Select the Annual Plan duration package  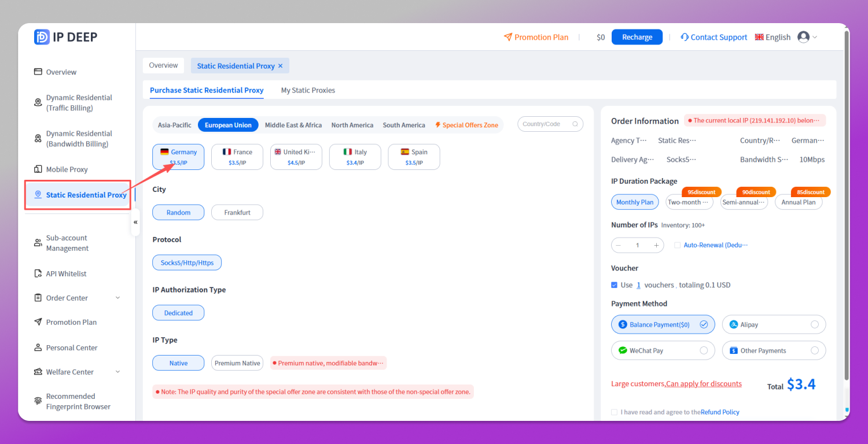pyautogui.click(x=799, y=202)
